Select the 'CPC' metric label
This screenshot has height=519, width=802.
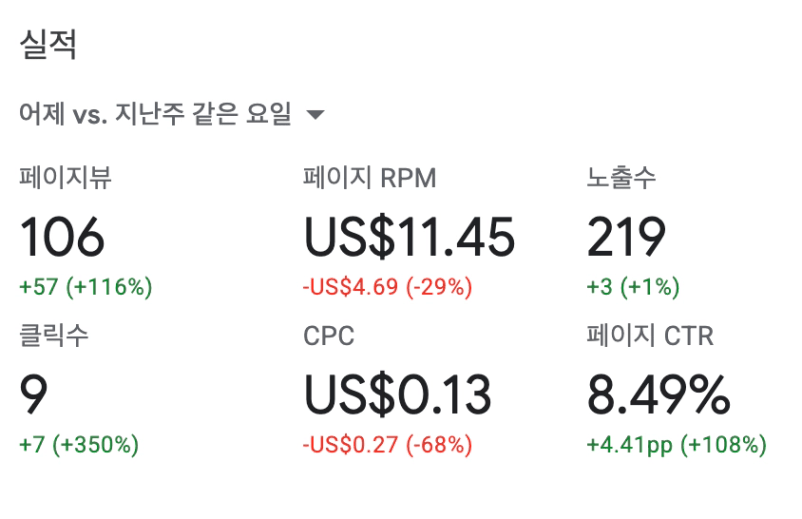329,336
